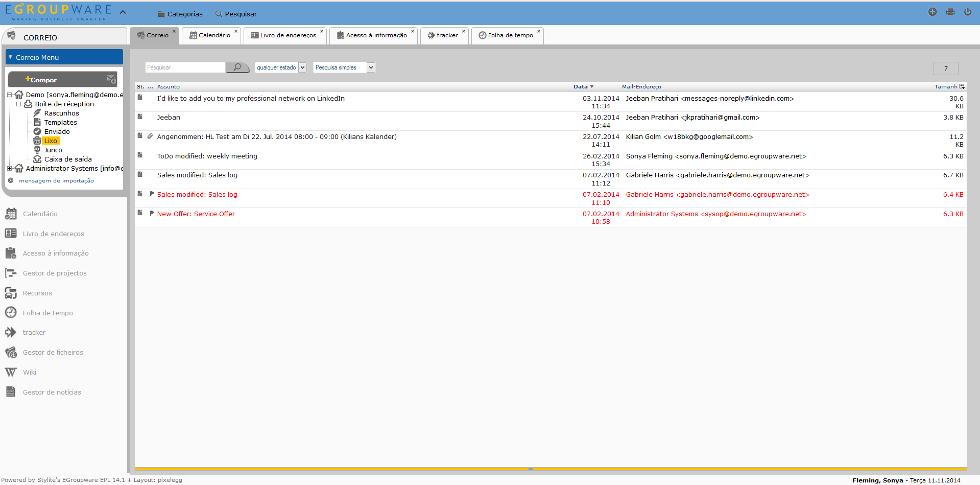The height and width of the screenshot is (485, 980).
Task: Click the mensagem de importação link
Action: 56,180
